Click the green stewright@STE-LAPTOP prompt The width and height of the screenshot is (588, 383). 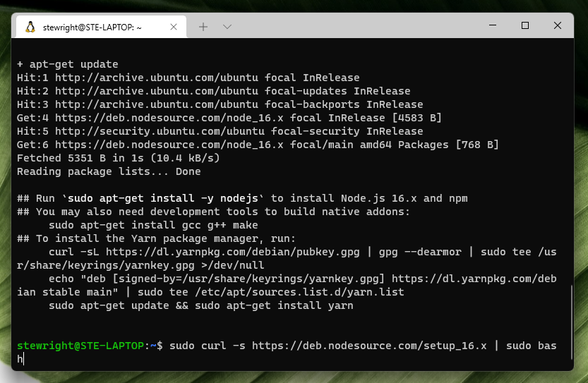80,346
